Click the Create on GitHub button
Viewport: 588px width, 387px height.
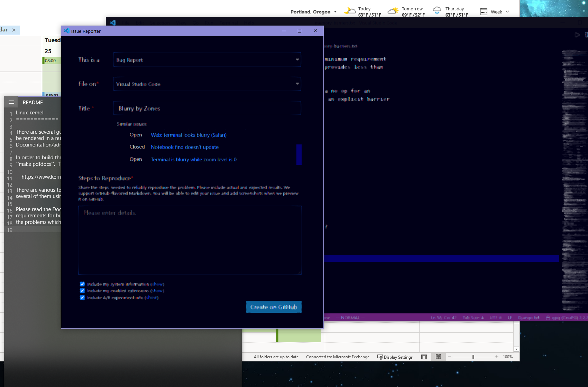pos(274,307)
